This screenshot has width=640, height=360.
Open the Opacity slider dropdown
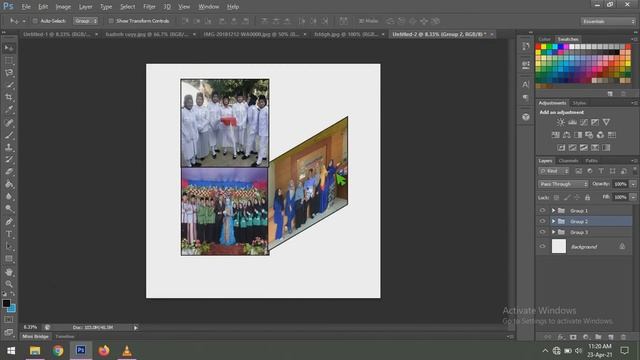633,184
